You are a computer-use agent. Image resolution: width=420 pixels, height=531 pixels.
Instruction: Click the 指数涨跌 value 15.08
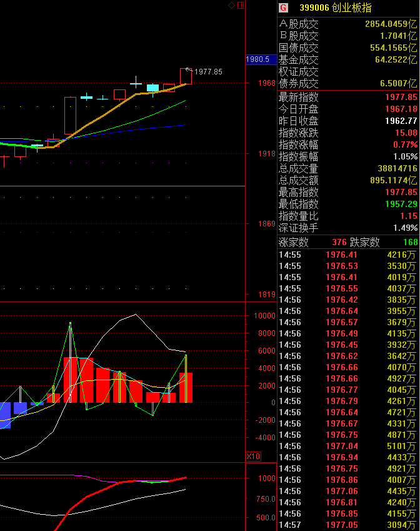pyautogui.click(x=406, y=133)
